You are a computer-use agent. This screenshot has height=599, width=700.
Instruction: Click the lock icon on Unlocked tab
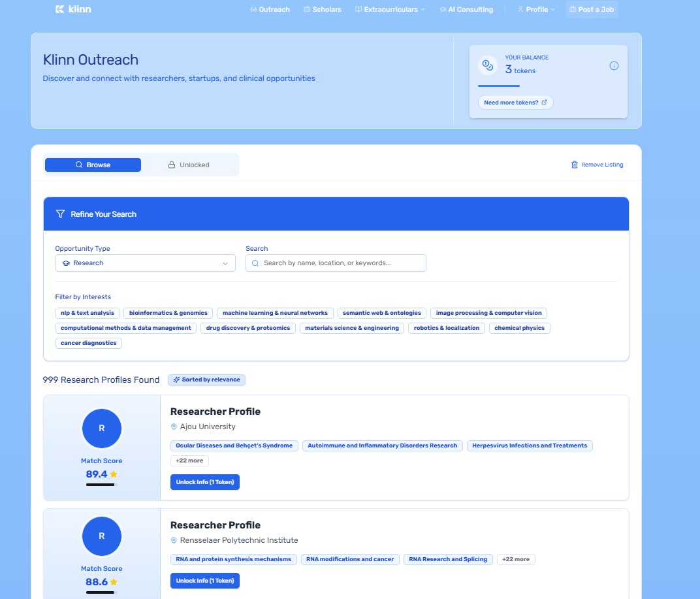(172, 165)
